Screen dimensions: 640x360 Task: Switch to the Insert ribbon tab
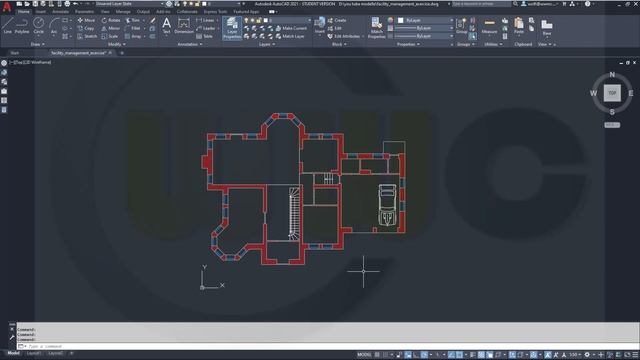[x=41, y=12]
